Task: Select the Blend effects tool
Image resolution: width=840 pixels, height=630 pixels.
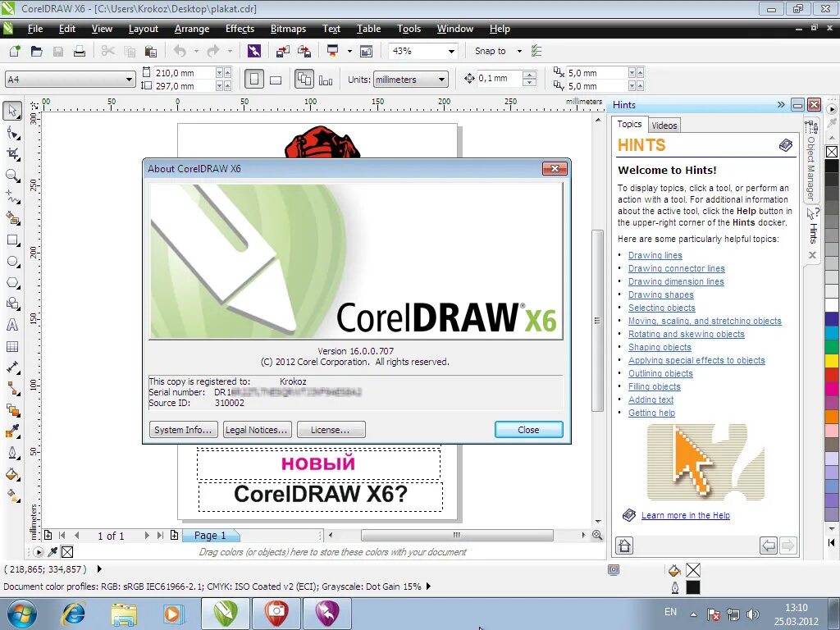Action: pyautogui.click(x=12, y=410)
